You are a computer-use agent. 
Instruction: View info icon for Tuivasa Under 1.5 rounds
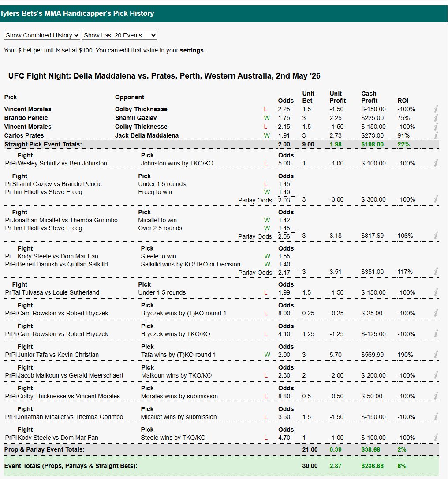pos(436,292)
